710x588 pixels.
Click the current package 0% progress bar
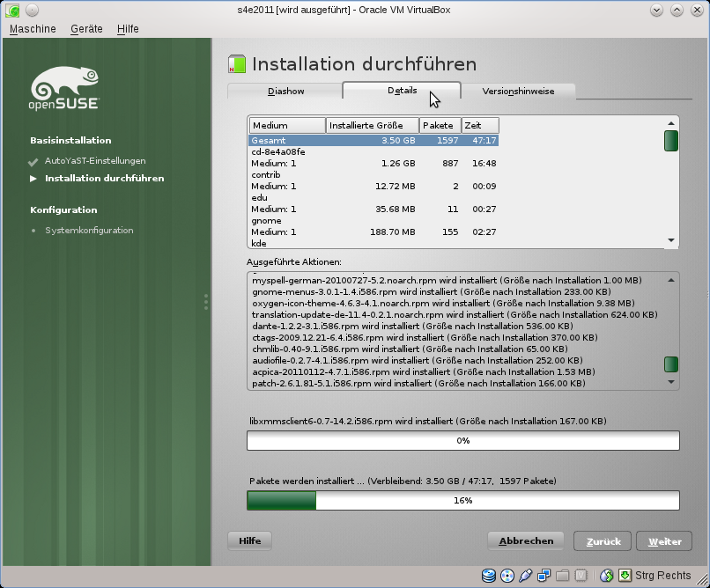tap(463, 440)
